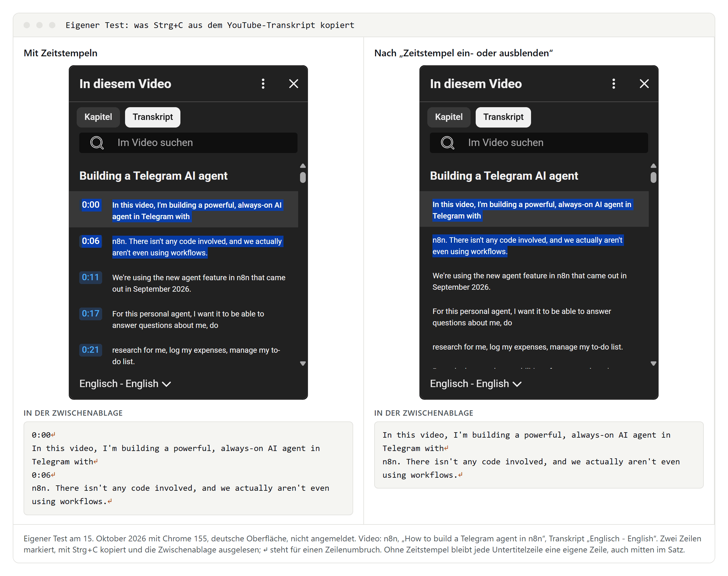Click the left panel line 'For this personal agent'
The width and height of the screenshot is (728, 576).
click(x=188, y=319)
